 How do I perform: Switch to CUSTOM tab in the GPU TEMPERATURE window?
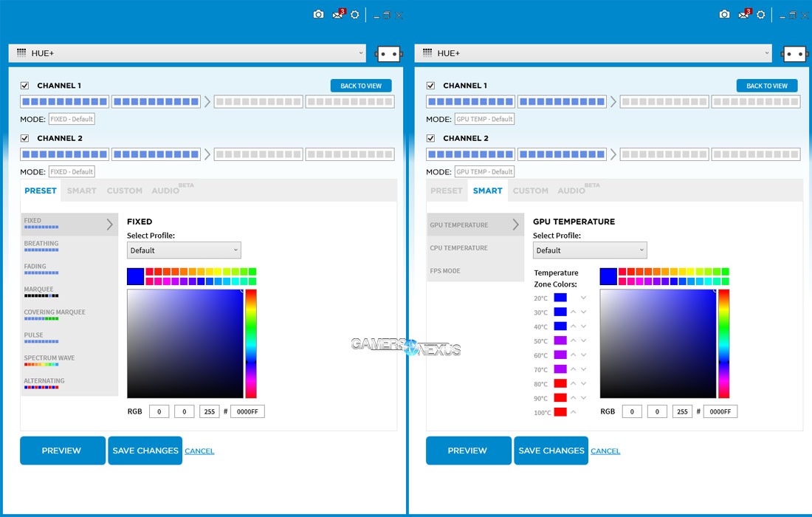[x=530, y=191]
